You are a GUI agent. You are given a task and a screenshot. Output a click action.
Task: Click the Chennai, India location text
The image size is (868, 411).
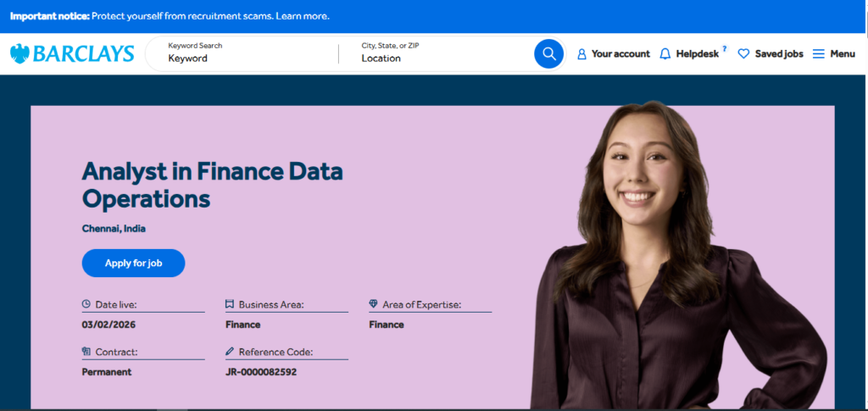(114, 229)
